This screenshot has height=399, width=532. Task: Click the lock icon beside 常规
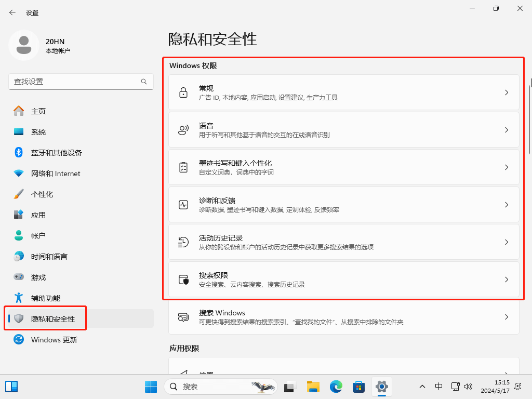click(183, 92)
